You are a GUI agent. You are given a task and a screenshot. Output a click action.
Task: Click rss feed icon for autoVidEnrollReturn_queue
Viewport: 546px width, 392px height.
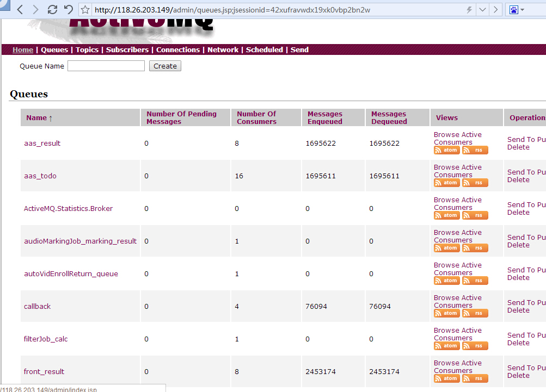[x=475, y=281]
